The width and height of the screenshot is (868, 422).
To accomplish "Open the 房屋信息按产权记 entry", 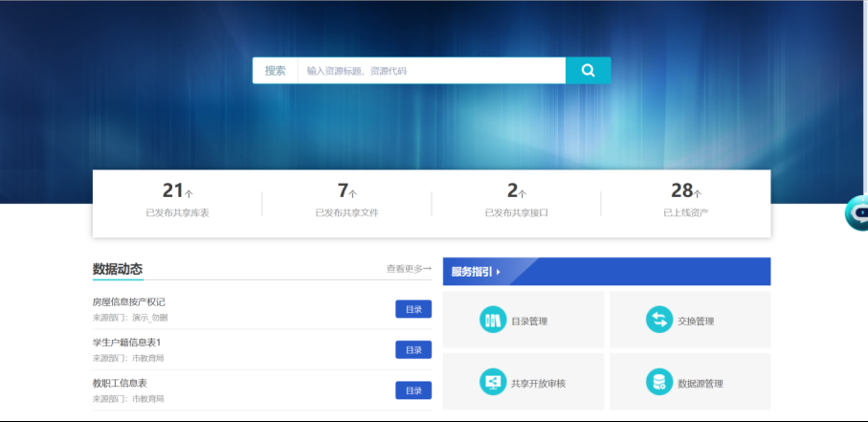I will pos(129,301).
